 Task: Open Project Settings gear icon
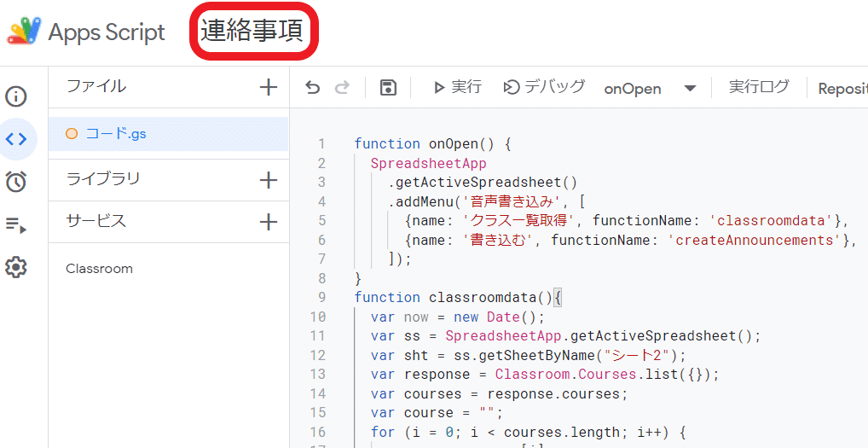point(16,267)
